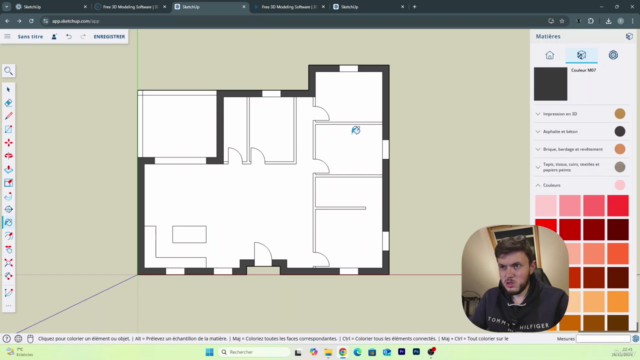The height and width of the screenshot is (360, 640).
Task: Click the Matières panel header cube icon
Action: (629, 36)
